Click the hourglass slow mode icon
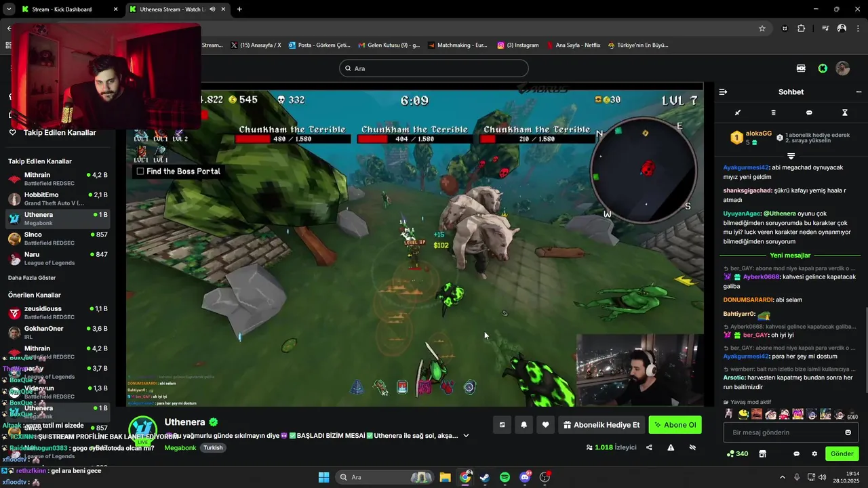Viewport: 868px width, 488px height. (845, 113)
